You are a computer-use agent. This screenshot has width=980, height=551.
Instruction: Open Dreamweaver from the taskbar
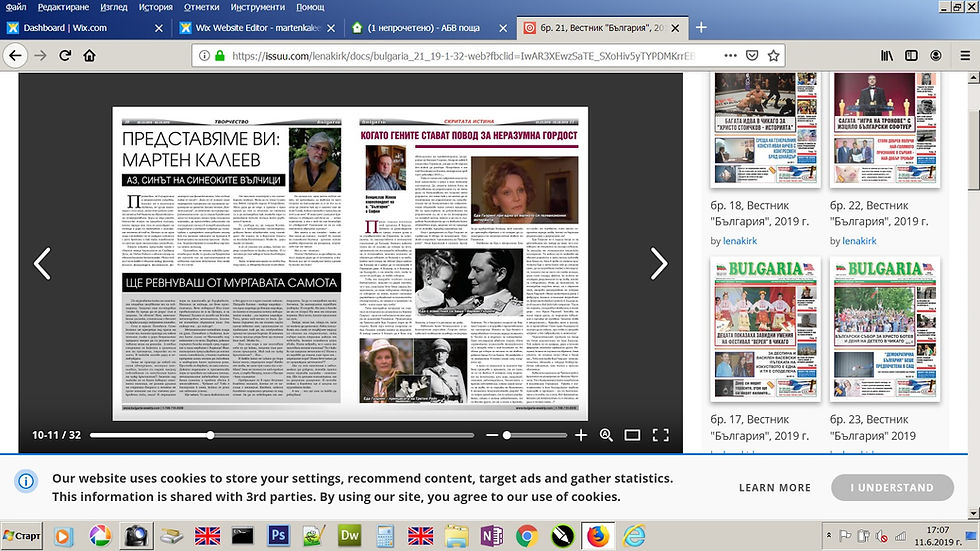tap(349, 535)
